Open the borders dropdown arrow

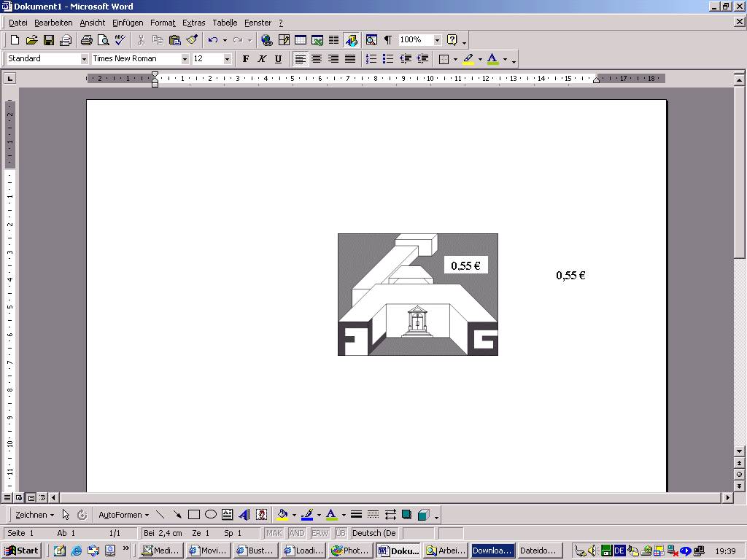[455, 59]
